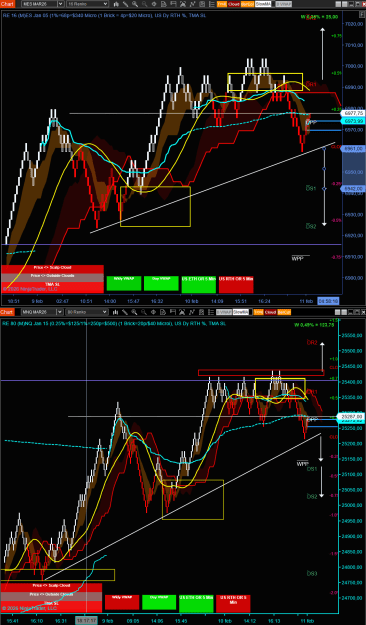Select the upper orange Chart tab
This screenshot has width=366, height=625.
[8, 4]
